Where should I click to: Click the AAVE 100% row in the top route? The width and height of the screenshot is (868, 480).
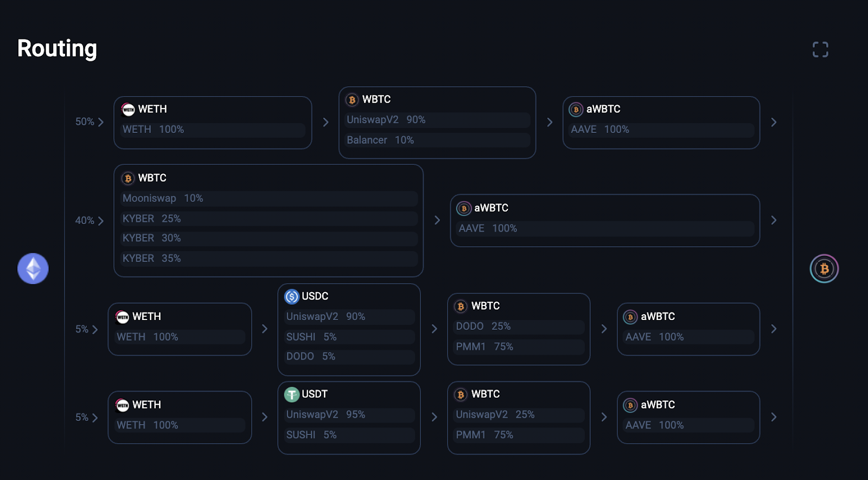pos(661,130)
